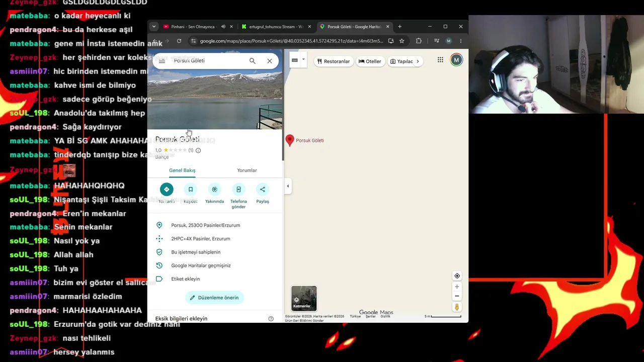Screen dimensions: 644x362
Task: Click the Türkiye link on map footer
Action: click(355, 317)
